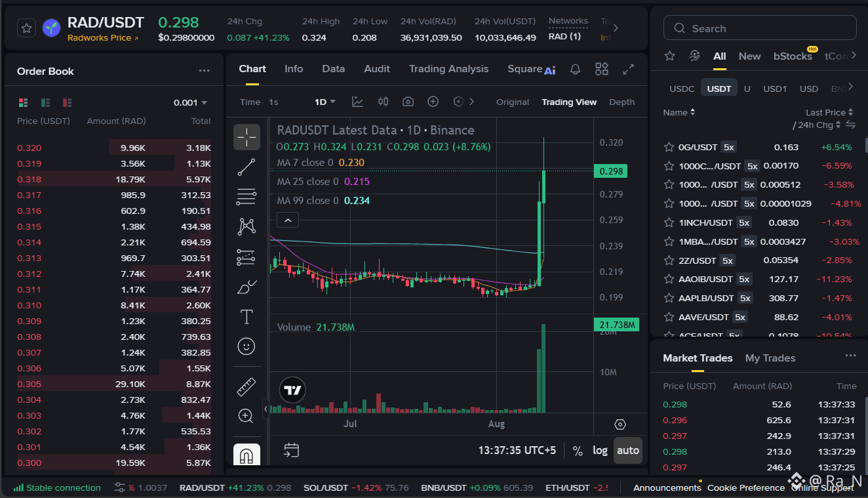Filter pairs by USDC quote
Image resolution: width=868 pixels, height=498 pixels.
682,89
